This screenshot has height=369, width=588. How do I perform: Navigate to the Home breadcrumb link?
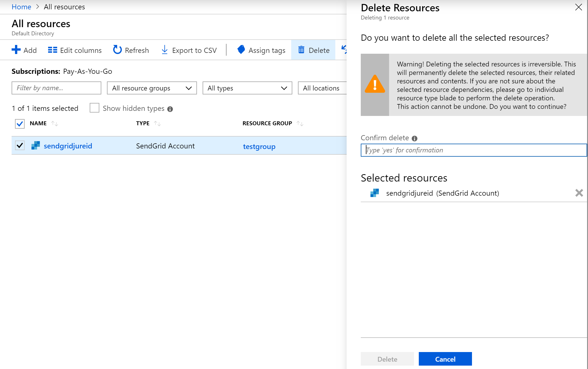pos(22,7)
